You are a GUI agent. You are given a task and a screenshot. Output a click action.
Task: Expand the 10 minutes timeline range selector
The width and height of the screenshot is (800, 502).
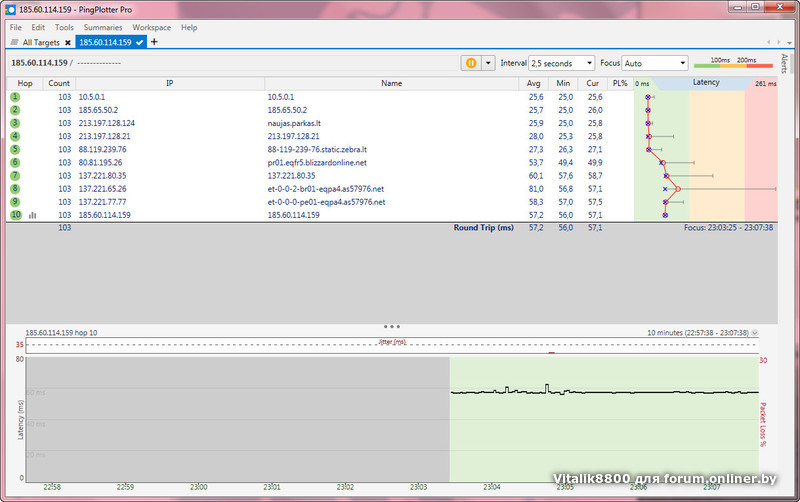click(x=755, y=332)
